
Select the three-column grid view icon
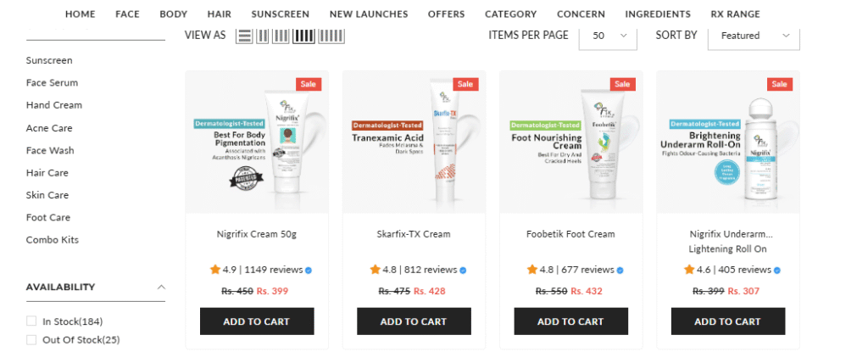point(280,36)
